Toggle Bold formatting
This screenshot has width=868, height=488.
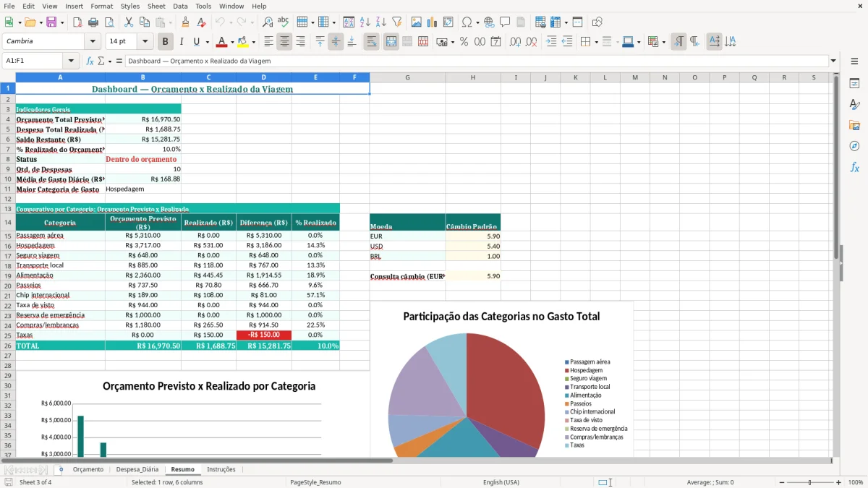[165, 42]
